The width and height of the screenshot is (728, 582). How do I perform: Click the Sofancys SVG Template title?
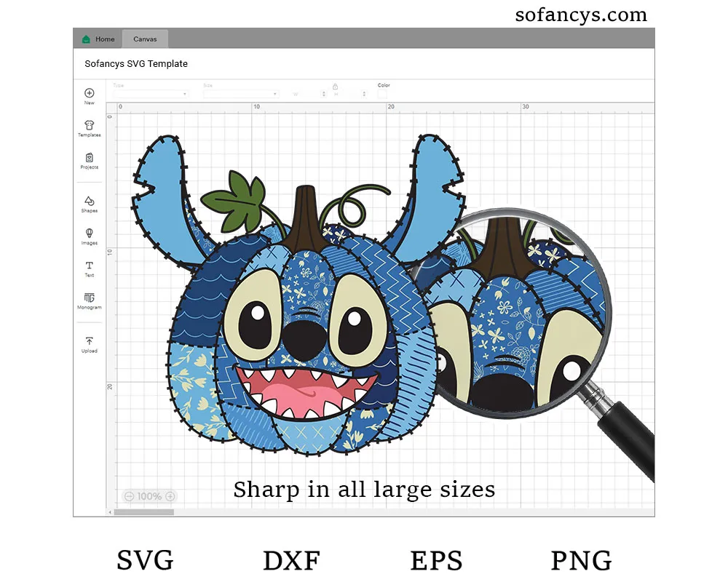(136, 63)
